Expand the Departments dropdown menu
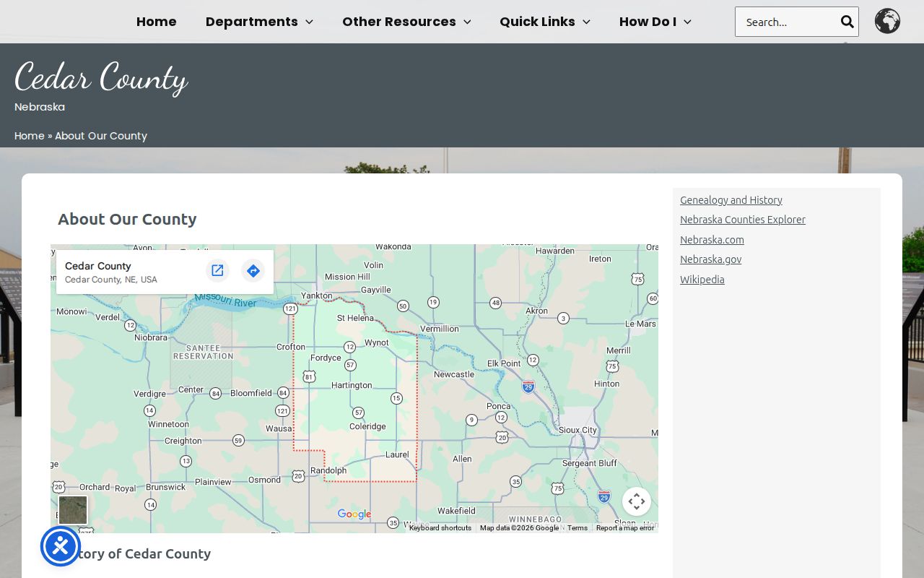 point(259,22)
